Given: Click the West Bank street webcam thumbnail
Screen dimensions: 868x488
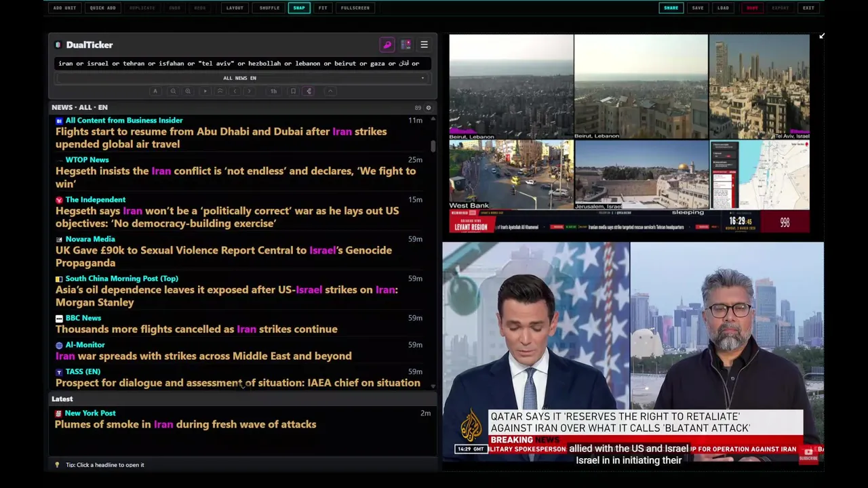Looking at the screenshot, I should pyautogui.click(x=511, y=175).
